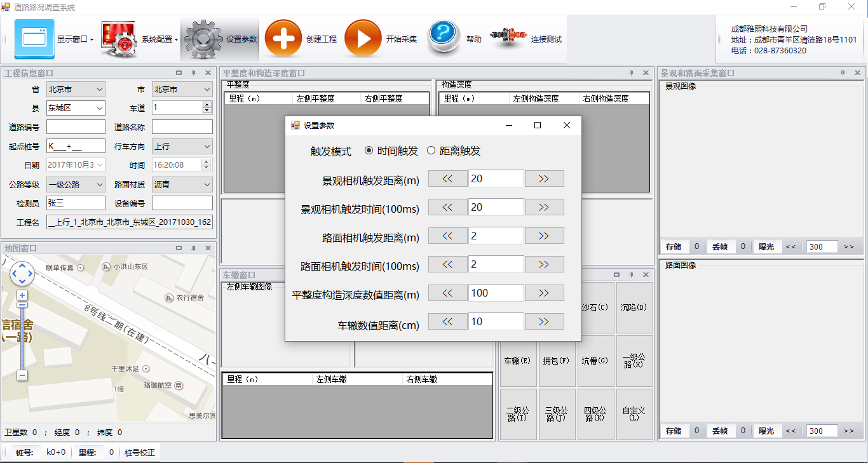Viewport: 868px width, 463px height.
Task: Click the 设备编号 input field
Action: (x=182, y=203)
